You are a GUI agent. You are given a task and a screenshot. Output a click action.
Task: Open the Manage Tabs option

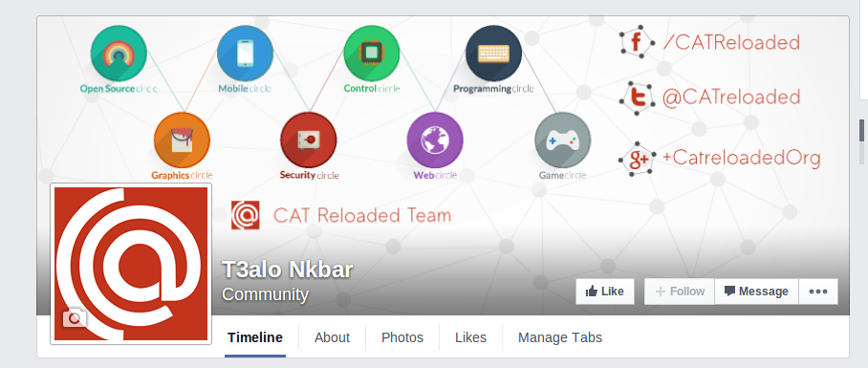[x=560, y=337]
